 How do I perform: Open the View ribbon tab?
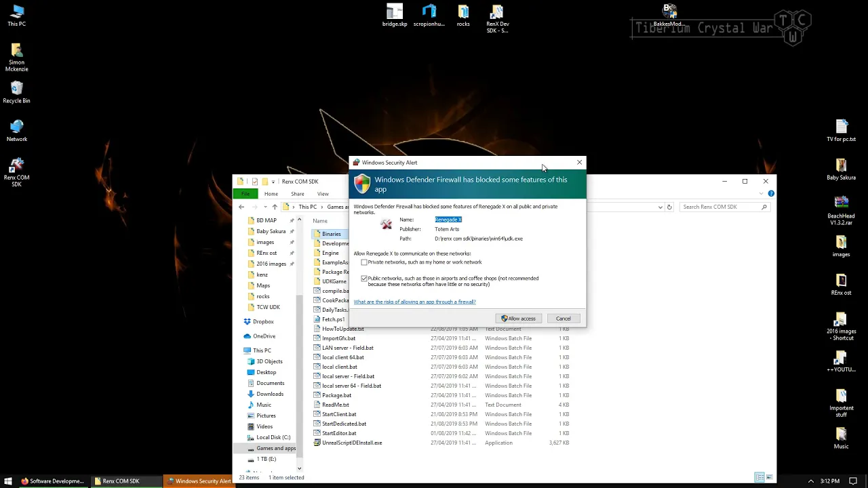click(x=323, y=194)
